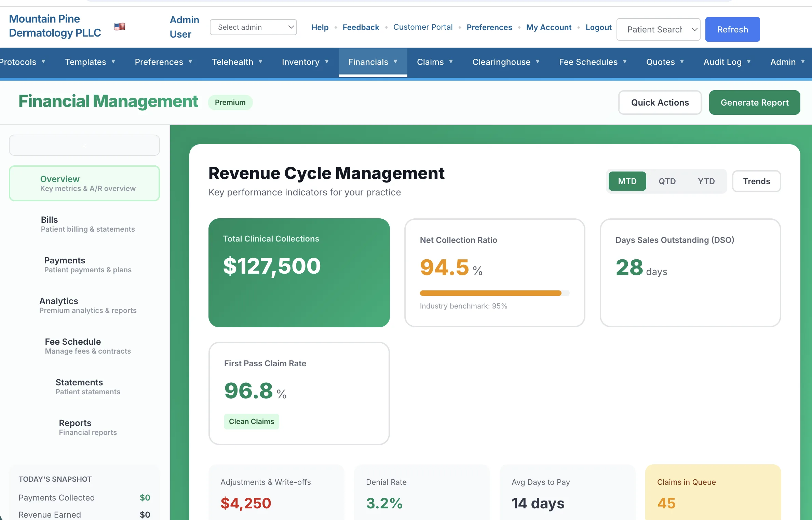Click the 3.2% denial rate value
This screenshot has width=812, height=520.
pyautogui.click(x=384, y=503)
